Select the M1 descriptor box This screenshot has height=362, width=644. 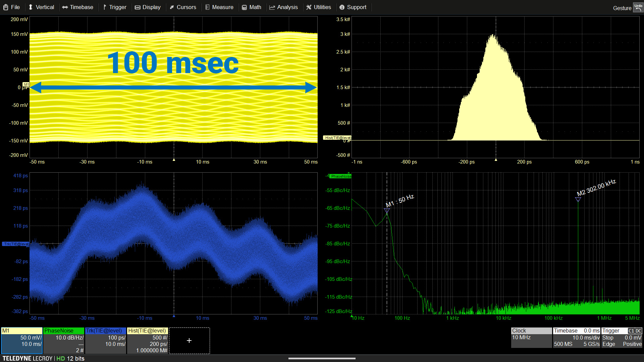click(x=22, y=341)
